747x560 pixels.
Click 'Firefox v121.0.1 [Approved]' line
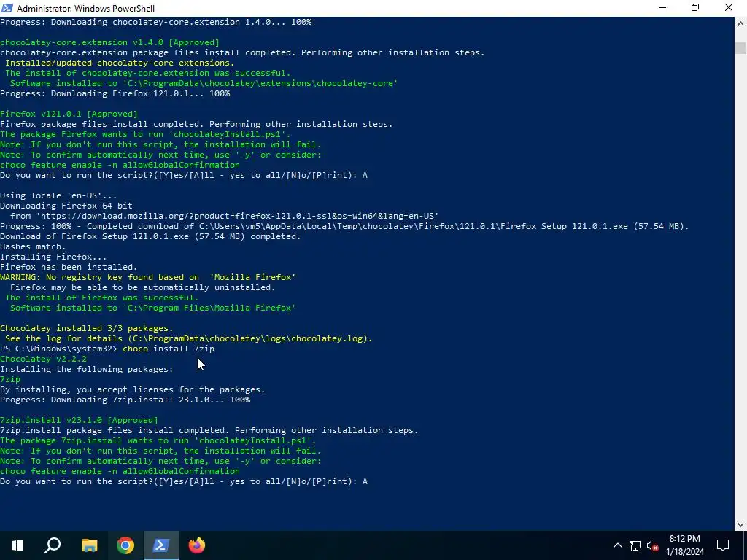pos(69,114)
